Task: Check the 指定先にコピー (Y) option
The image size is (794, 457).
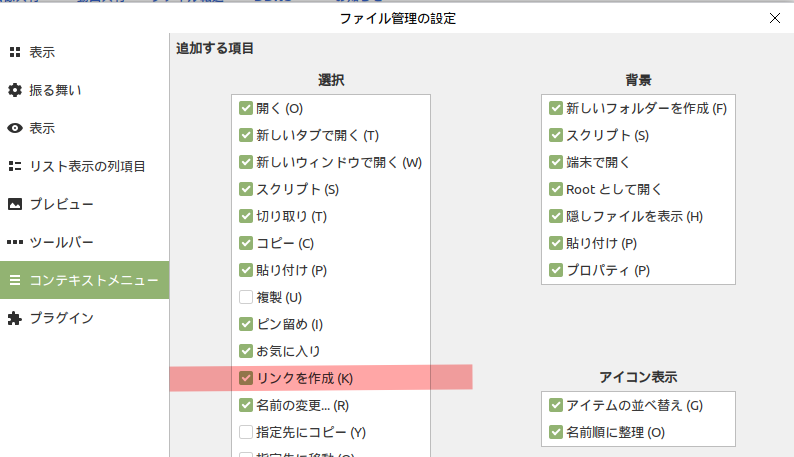Action: [x=246, y=432]
